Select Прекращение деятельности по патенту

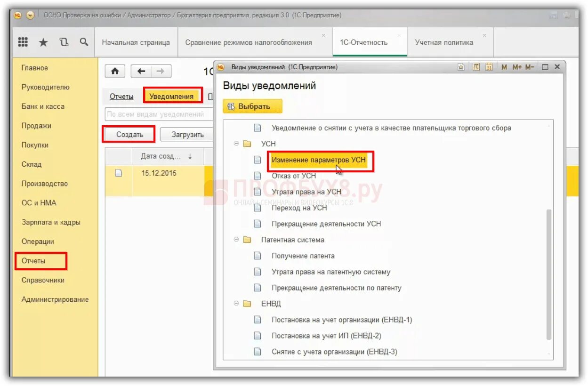point(337,288)
